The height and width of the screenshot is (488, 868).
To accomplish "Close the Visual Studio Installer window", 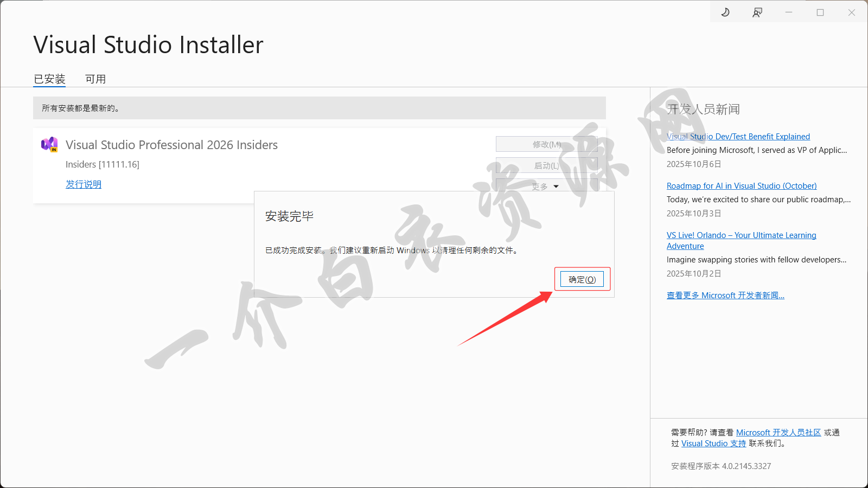I will point(852,12).
